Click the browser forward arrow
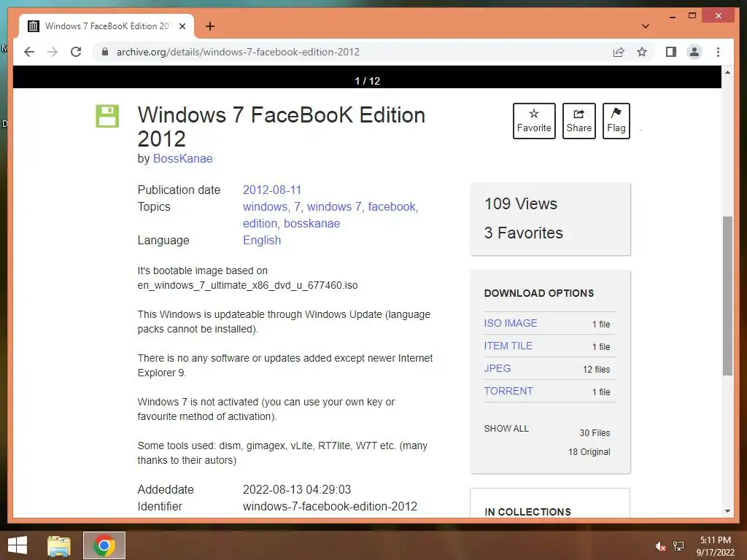Image resolution: width=747 pixels, height=560 pixels. 53,52
